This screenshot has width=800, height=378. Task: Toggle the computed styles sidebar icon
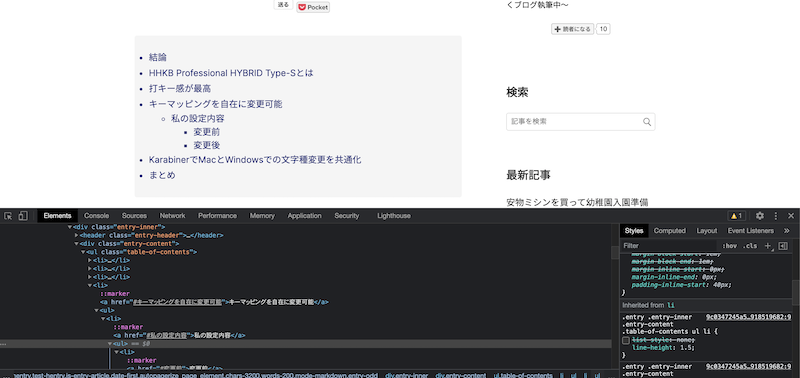tap(783, 246)
